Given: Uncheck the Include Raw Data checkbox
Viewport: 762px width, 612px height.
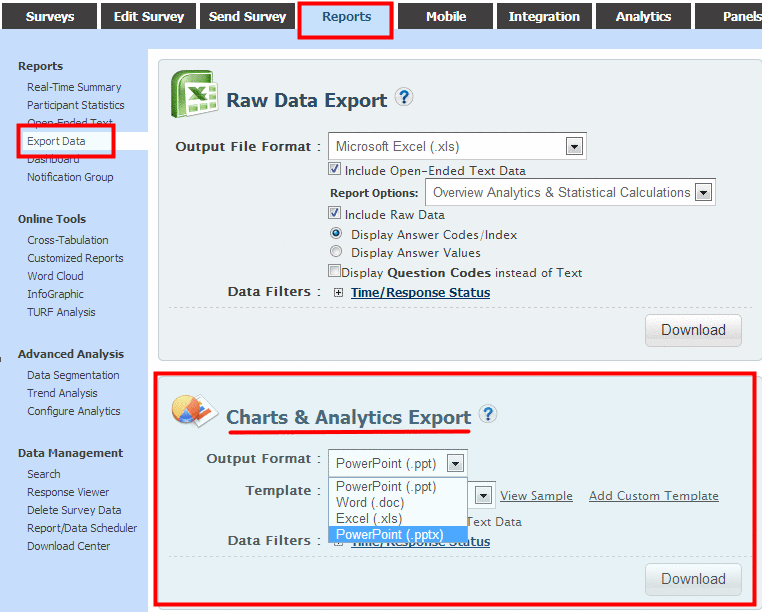Looking at the screenshot, I should pos(335,214).
